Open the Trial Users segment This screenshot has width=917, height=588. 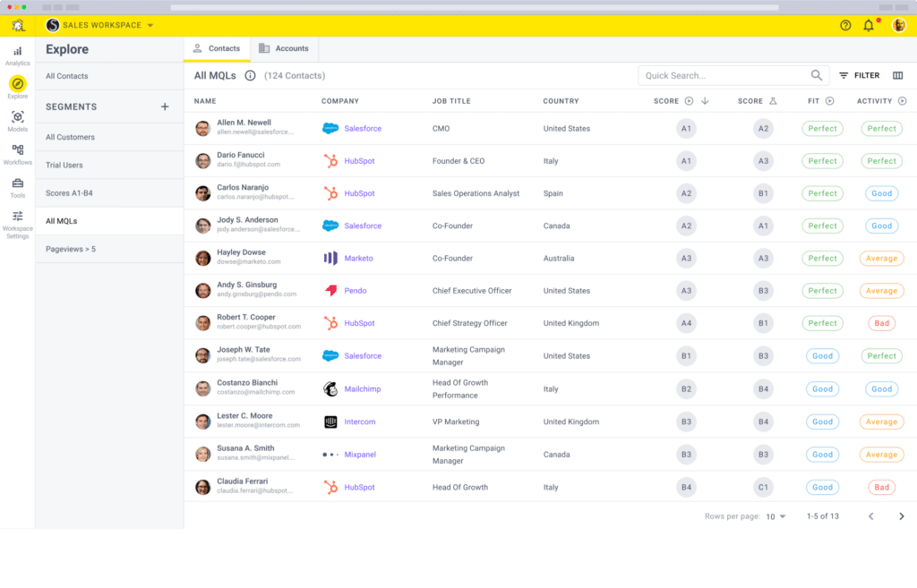109,166
